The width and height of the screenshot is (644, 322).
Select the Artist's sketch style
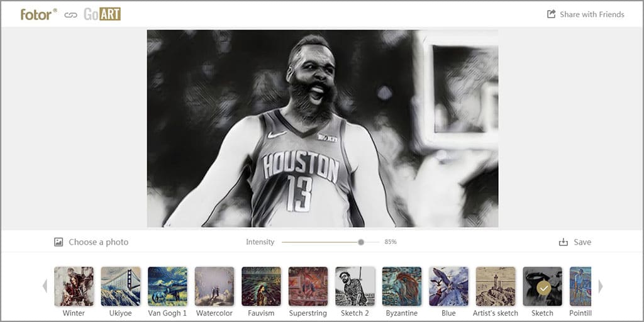tap(496, 287)
